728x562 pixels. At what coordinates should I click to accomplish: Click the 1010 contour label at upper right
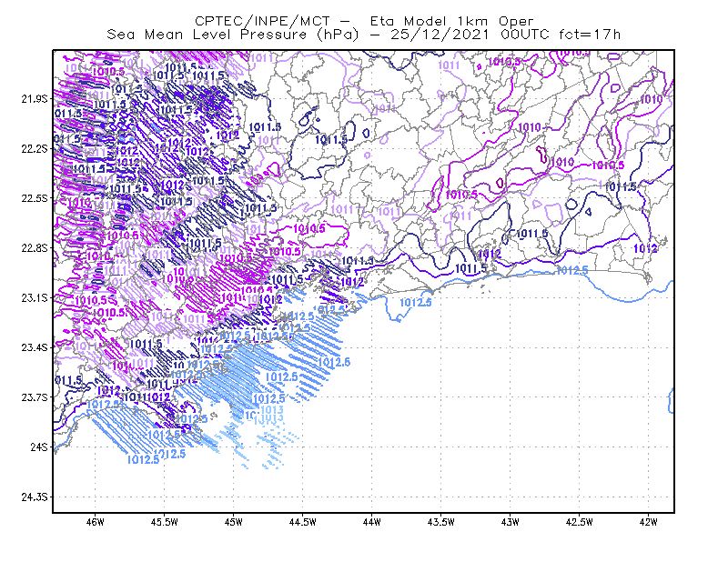pyautogui.click(x=652, y=99)
